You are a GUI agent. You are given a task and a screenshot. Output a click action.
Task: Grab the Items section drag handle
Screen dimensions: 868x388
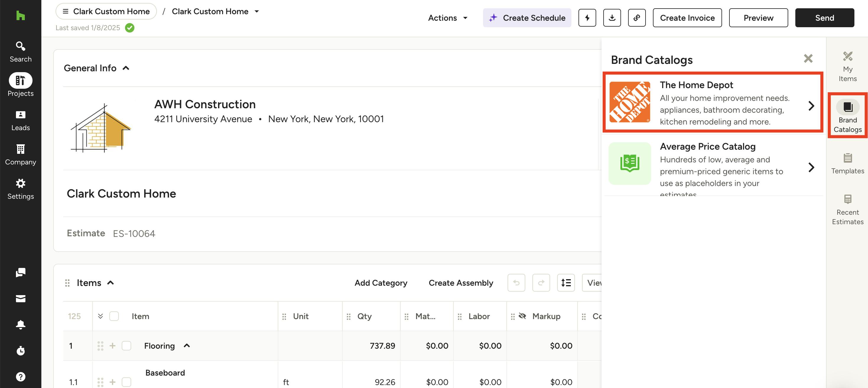(x=67, y=283)
